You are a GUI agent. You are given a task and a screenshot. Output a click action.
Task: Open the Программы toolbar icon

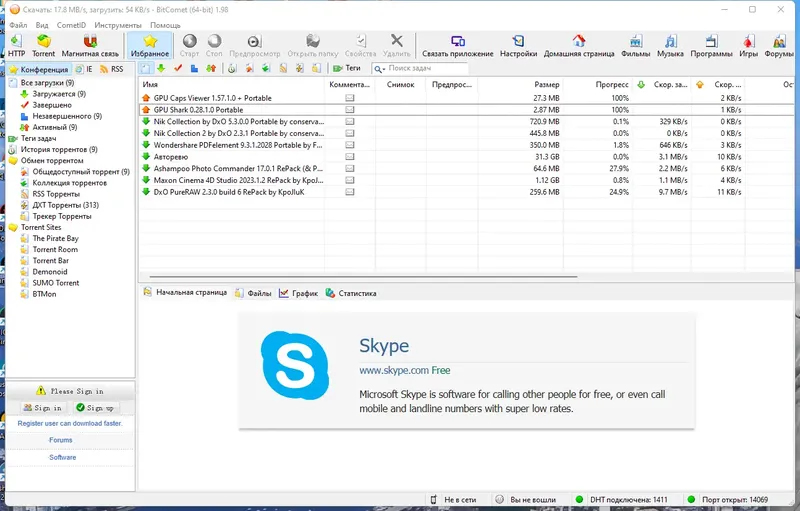click(x=711, y=45)
